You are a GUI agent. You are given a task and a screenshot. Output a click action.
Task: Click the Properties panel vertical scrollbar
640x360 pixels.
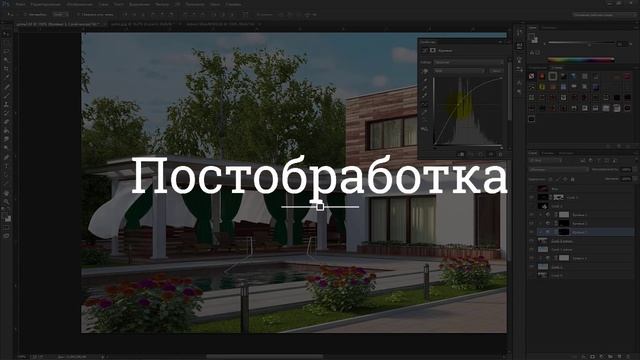509,90
